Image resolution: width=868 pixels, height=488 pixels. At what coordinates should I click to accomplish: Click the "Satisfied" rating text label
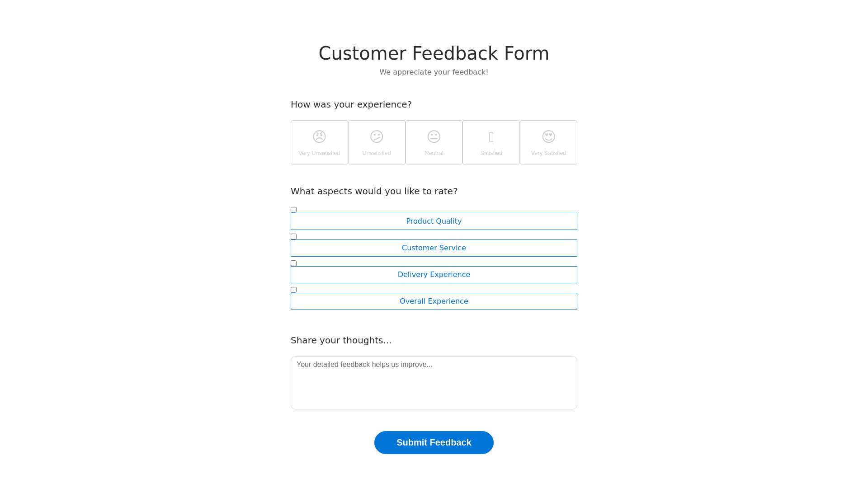pos(491,153)
